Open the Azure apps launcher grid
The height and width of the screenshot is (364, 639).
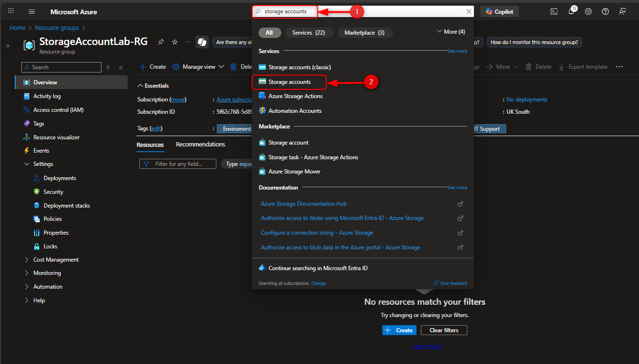tap(10, 11)
